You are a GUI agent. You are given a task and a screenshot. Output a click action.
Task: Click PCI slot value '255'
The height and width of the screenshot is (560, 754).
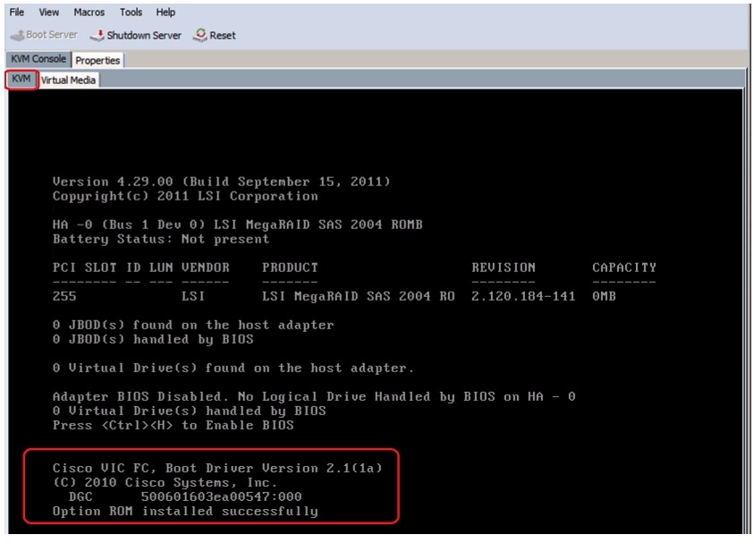click(x=64, y=296)
